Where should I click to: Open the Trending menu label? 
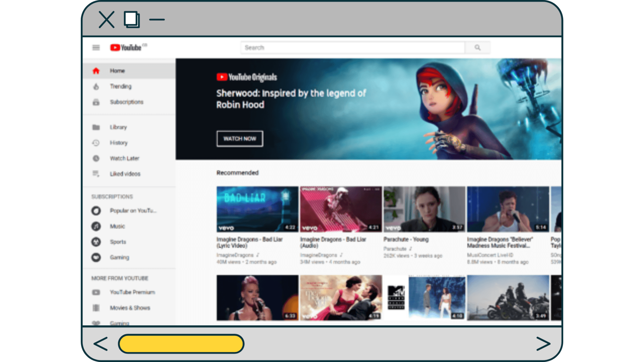(x=121, y=86)
